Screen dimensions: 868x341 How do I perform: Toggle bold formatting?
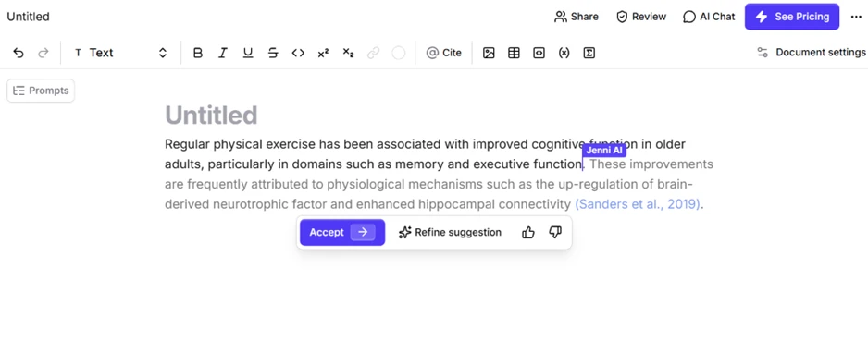(198, 53)
